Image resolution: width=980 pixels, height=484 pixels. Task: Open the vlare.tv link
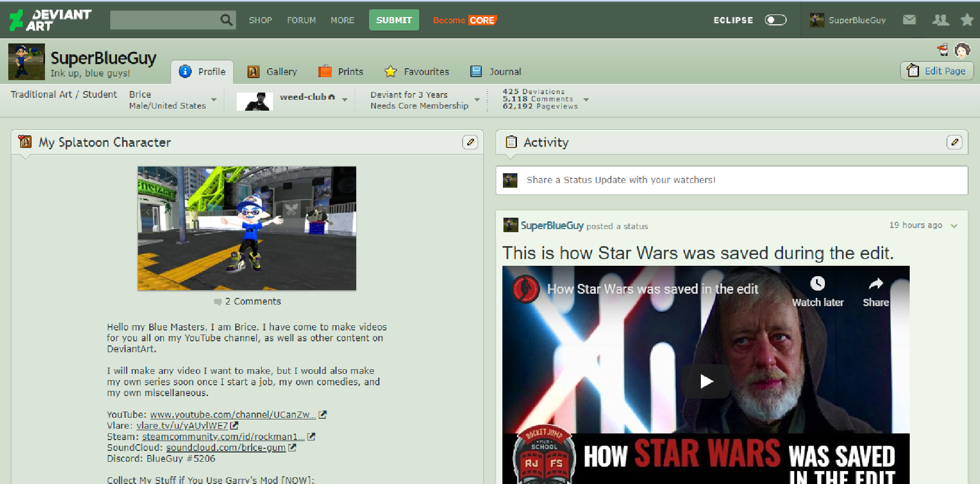[x=182, y=426]
